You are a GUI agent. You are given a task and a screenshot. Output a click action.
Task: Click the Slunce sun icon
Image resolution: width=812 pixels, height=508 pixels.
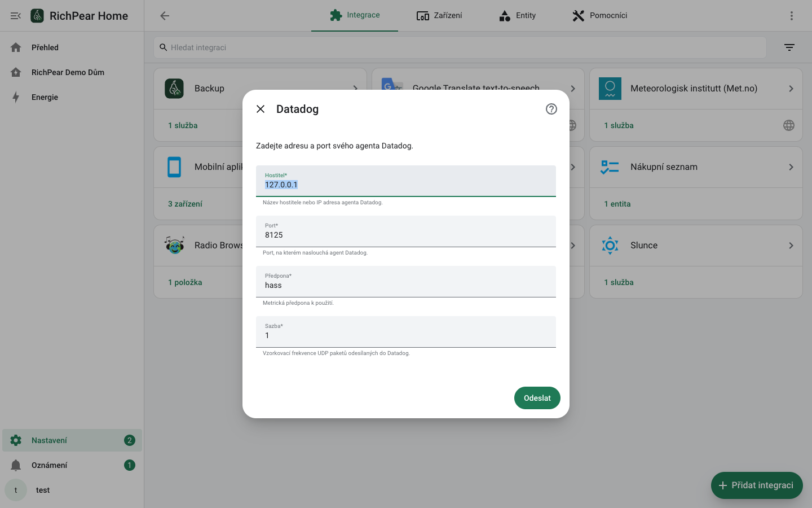click(610, 246)
